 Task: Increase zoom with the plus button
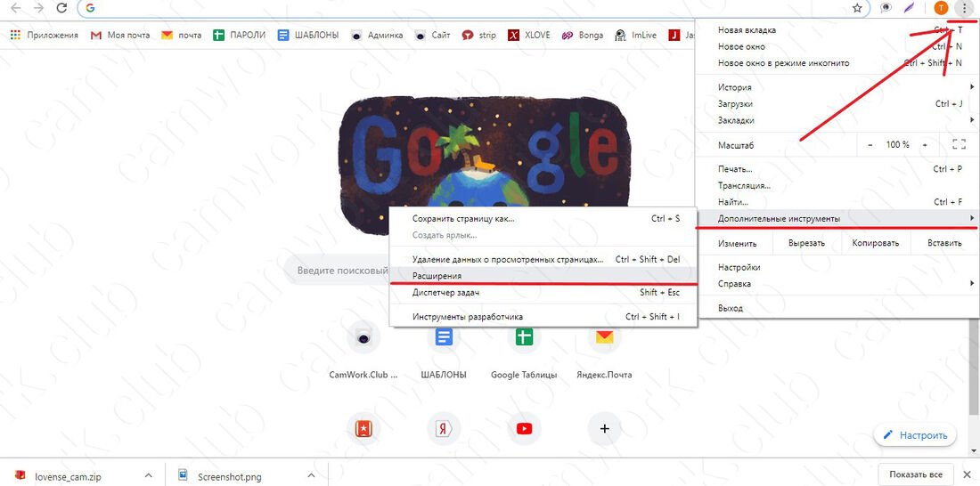click(925, 144)
